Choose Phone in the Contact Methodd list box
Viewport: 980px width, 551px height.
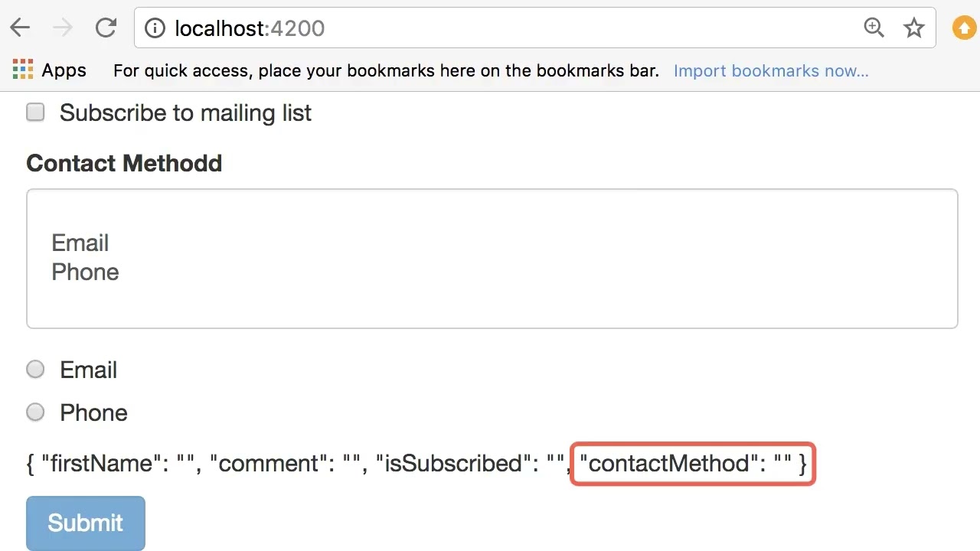[85, 272]
